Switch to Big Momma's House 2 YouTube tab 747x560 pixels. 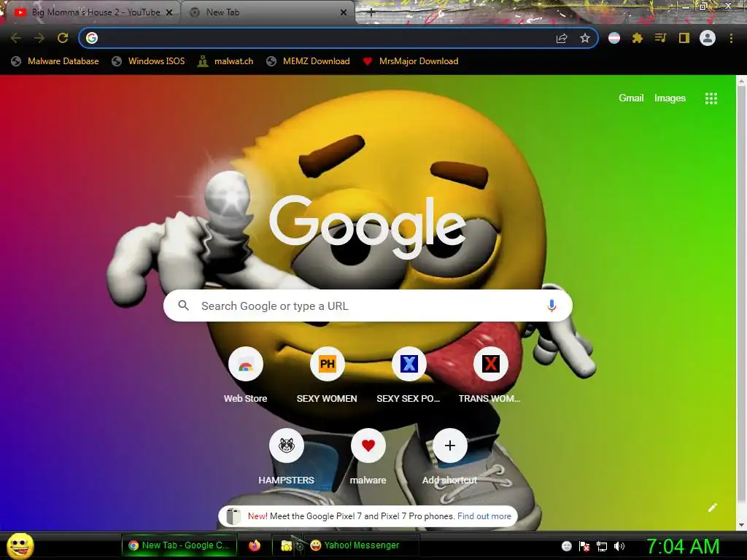90,12
